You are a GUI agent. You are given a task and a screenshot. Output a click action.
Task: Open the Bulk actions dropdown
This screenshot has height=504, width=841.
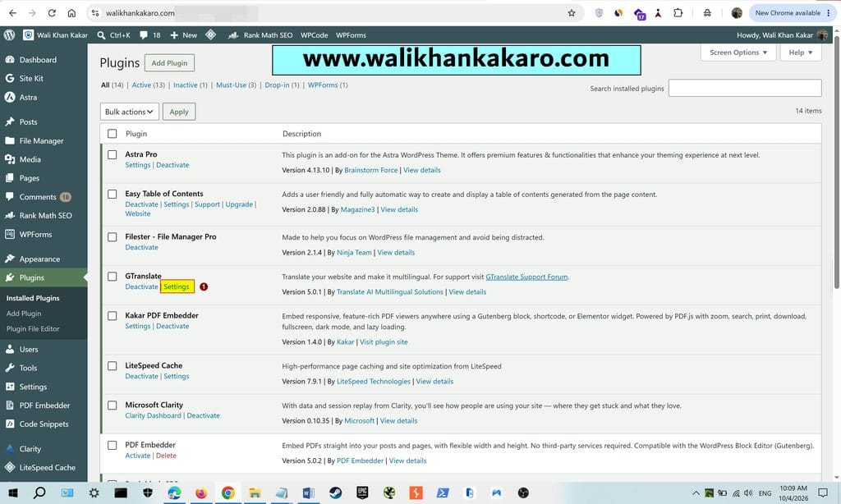129,112
